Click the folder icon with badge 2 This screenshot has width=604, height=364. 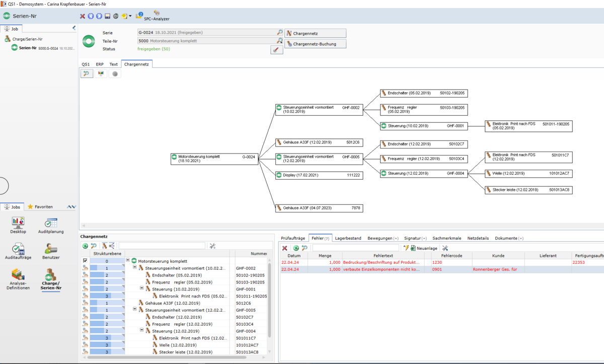[x=139, y=16]
